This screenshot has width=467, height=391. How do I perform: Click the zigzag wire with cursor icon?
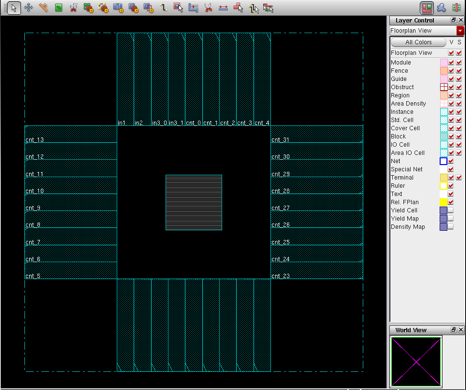tap(253, 8)
